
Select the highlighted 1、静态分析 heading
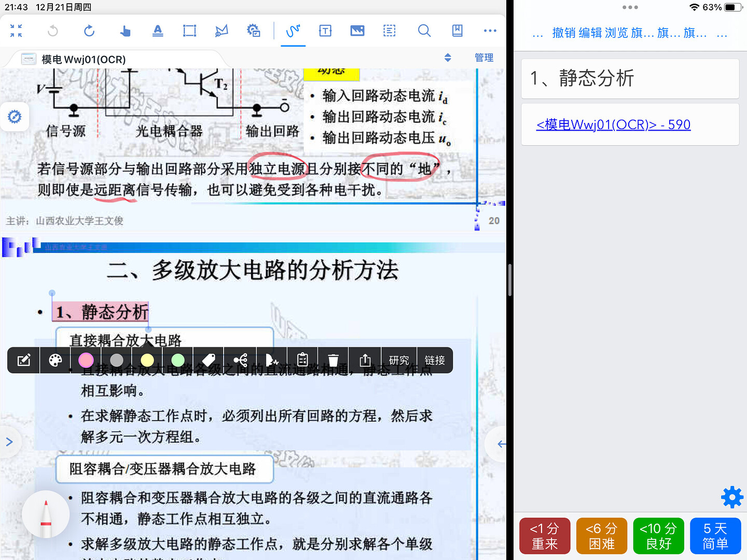point(101,312)
